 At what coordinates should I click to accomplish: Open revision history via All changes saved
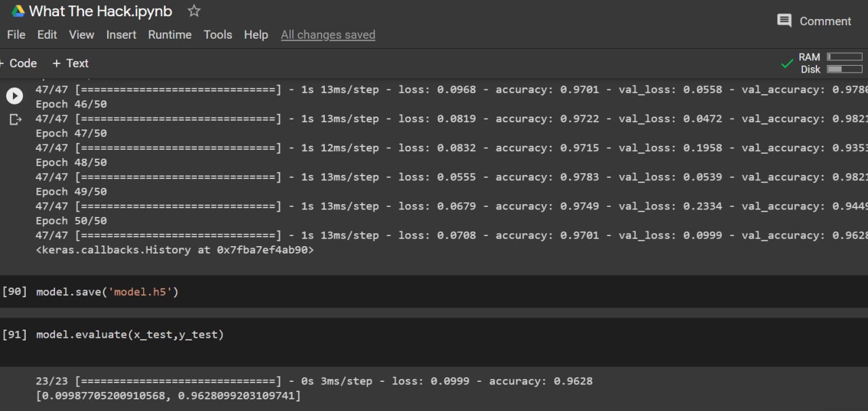[328, 35]
